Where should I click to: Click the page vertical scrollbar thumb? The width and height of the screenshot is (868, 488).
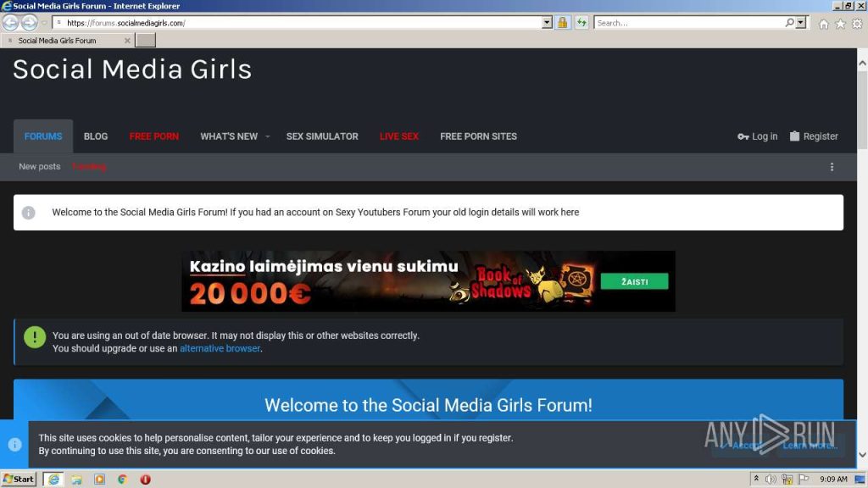862,109
